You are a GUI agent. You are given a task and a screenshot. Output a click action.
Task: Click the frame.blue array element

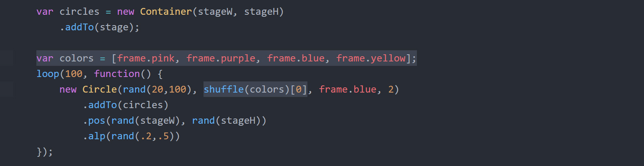point(296,58)
